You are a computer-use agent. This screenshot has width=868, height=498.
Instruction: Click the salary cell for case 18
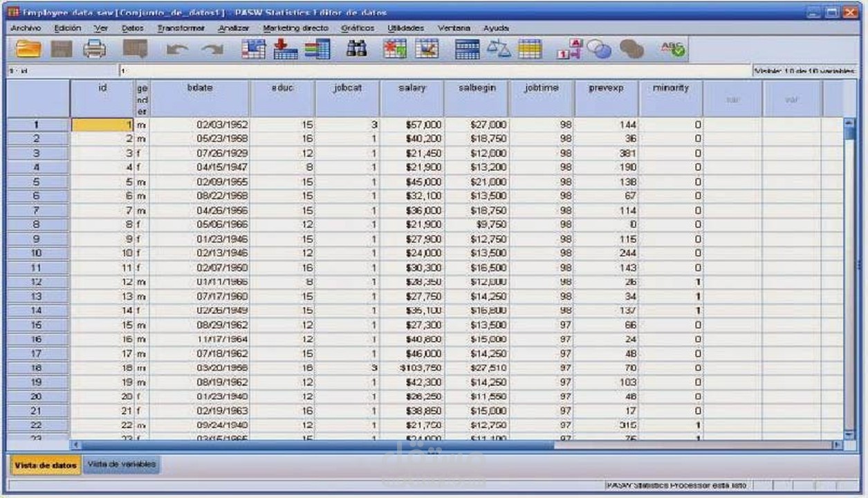coord(412,367)
